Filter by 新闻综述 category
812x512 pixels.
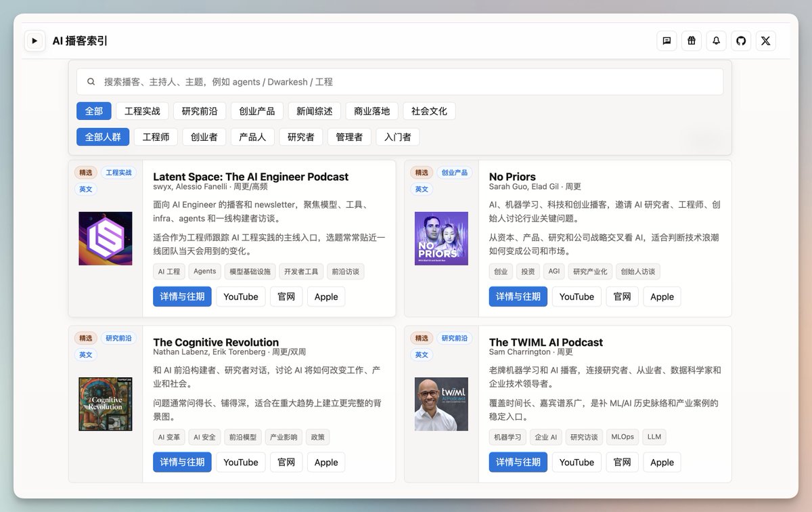[315, 111]
